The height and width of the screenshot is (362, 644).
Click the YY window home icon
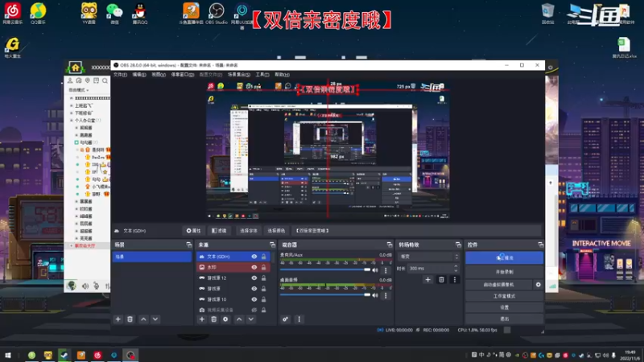click(76, 68)
